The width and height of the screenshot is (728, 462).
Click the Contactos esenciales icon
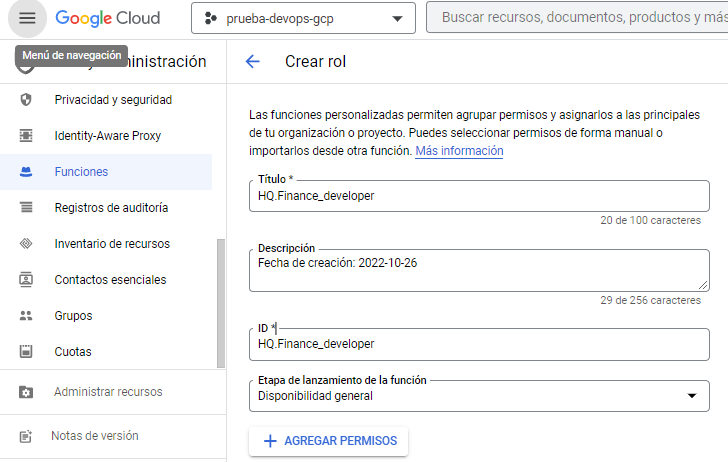tap(27, 280)
